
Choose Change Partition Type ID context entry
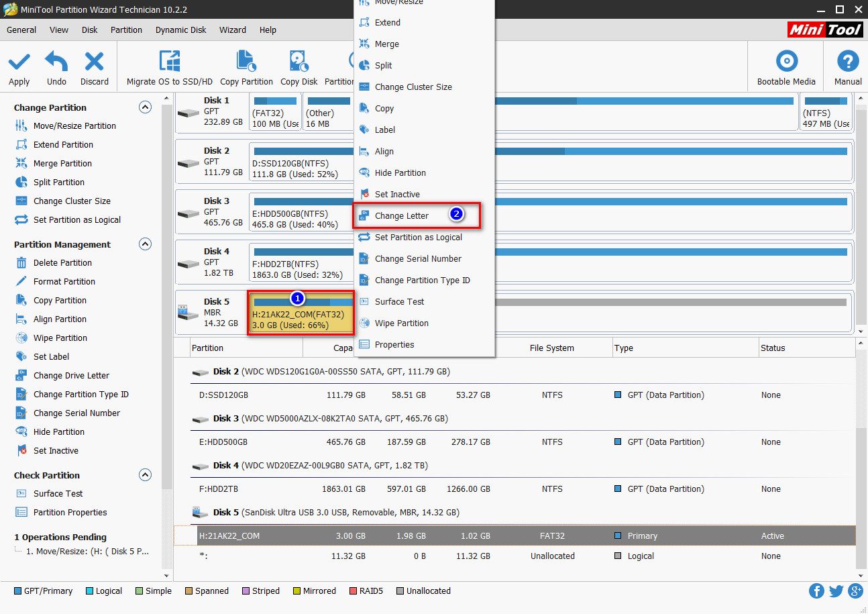point(424,280)
